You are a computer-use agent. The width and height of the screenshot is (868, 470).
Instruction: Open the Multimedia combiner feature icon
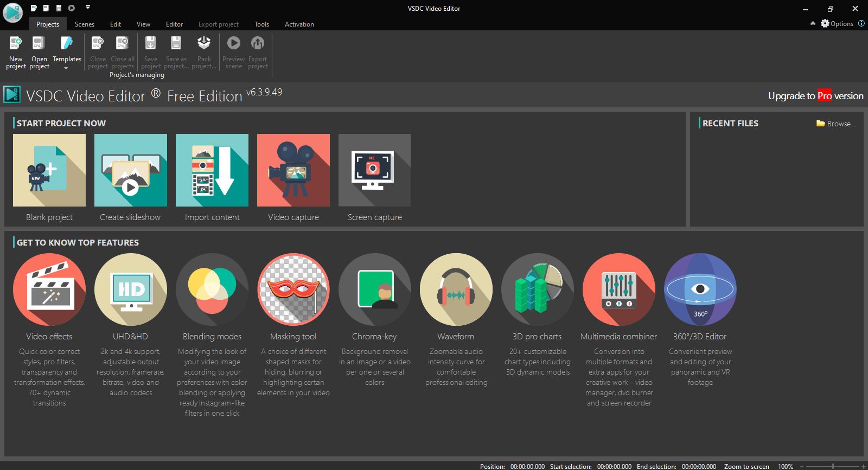(x=619, y=289)
